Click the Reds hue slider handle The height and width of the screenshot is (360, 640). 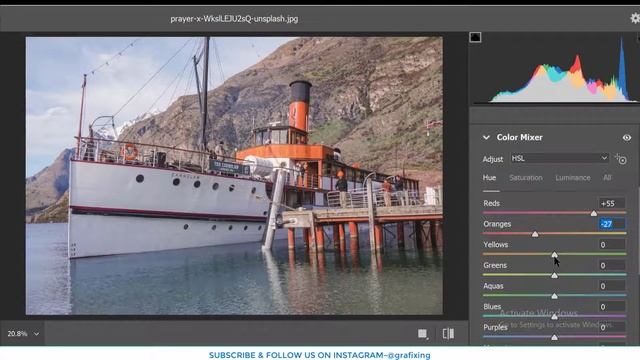tap(594, 213)
